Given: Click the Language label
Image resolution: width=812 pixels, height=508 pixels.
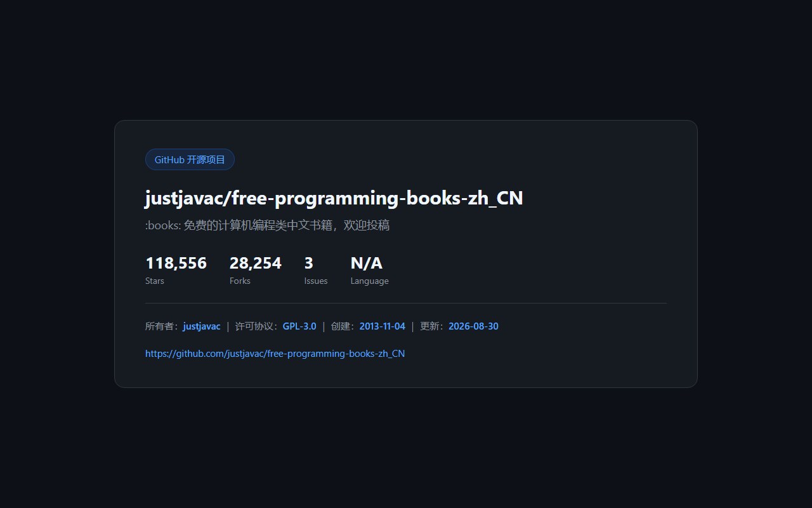Looking at the screenshot, I should pos(370,281).
